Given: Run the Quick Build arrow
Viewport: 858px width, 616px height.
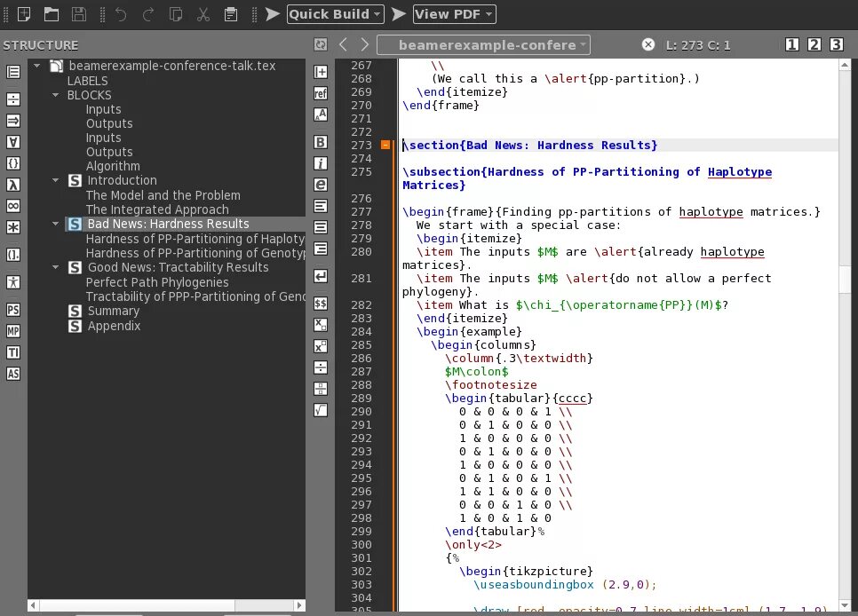Looking at the screenshot, I should coord(273,14).
